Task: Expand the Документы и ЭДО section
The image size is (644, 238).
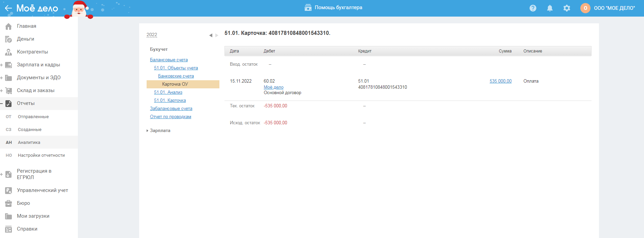Action: click(2, 78)
